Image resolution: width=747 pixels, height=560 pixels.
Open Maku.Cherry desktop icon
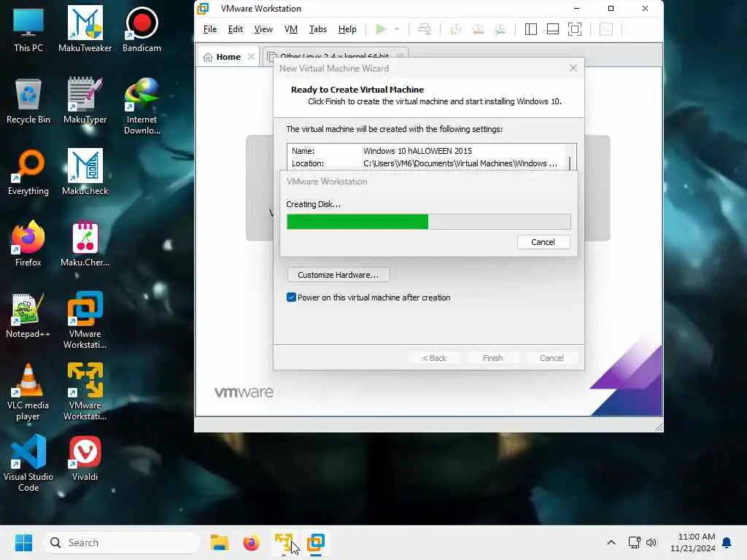(x=85, y=244)
